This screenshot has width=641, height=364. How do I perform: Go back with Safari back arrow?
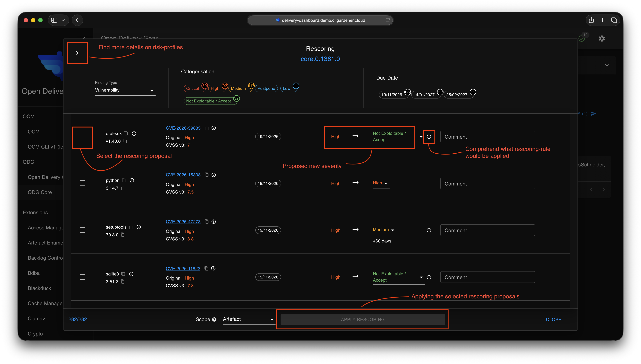pos(77,20)
